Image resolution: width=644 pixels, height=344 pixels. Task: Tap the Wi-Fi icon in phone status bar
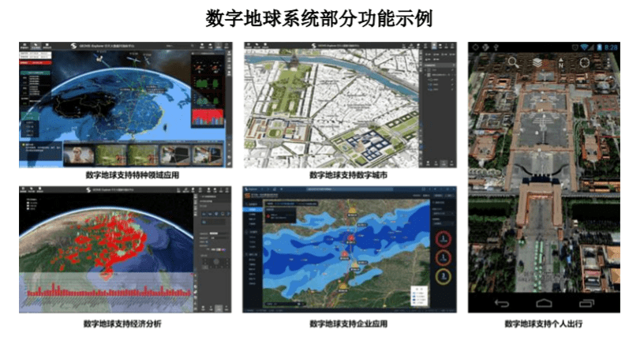click(585, 47)
